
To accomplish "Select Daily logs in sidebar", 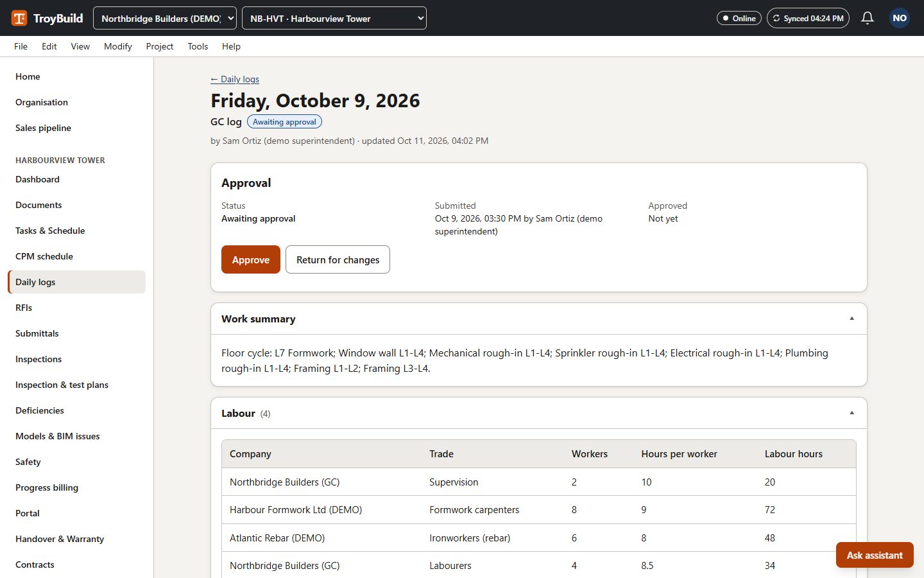I will pyautogui.click(x=77, y=282).
